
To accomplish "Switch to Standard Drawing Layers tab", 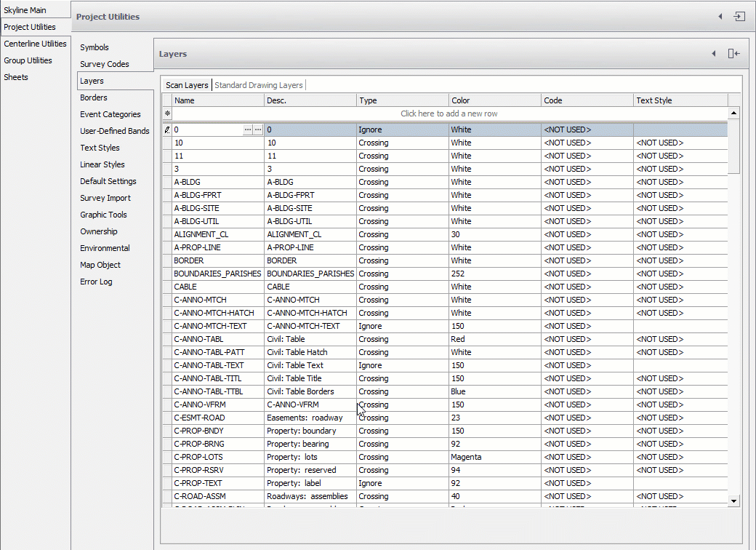I will coord(259,85).
